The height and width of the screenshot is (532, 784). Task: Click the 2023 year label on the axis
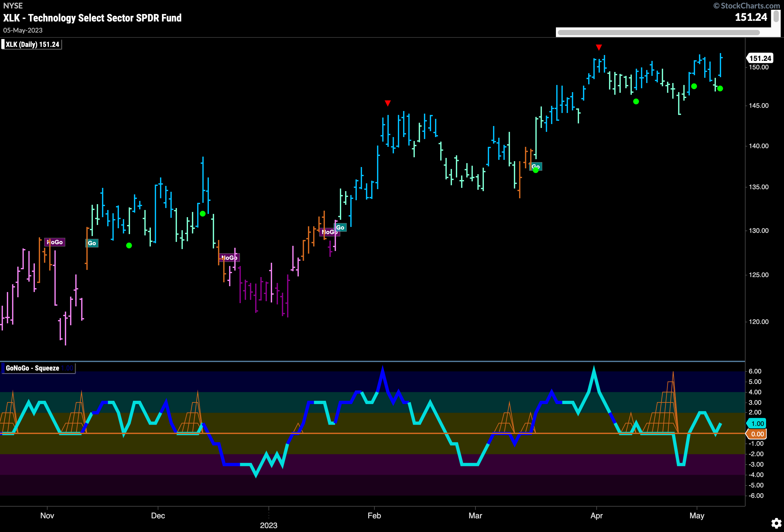[x=269, y=525]
